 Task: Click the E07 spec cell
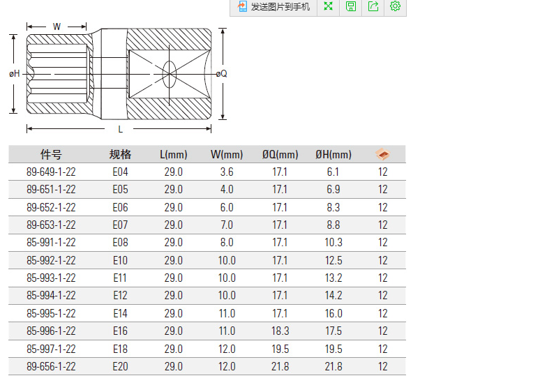tap(120, 225)
